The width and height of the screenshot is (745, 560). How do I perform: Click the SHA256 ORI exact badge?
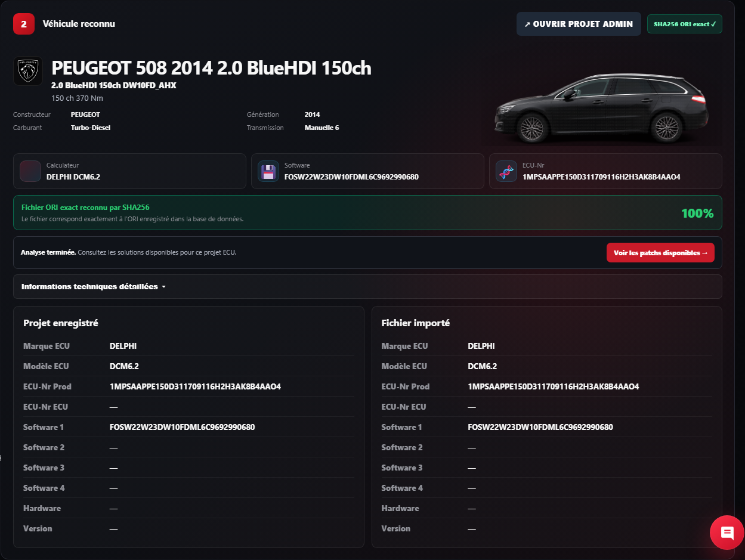click(x=685, y=24)
